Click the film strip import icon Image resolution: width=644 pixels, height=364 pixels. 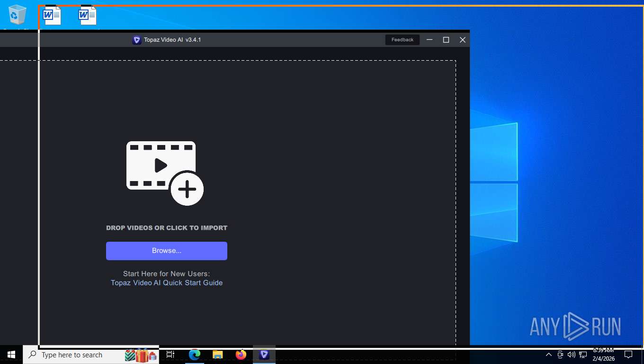(165, 173)
